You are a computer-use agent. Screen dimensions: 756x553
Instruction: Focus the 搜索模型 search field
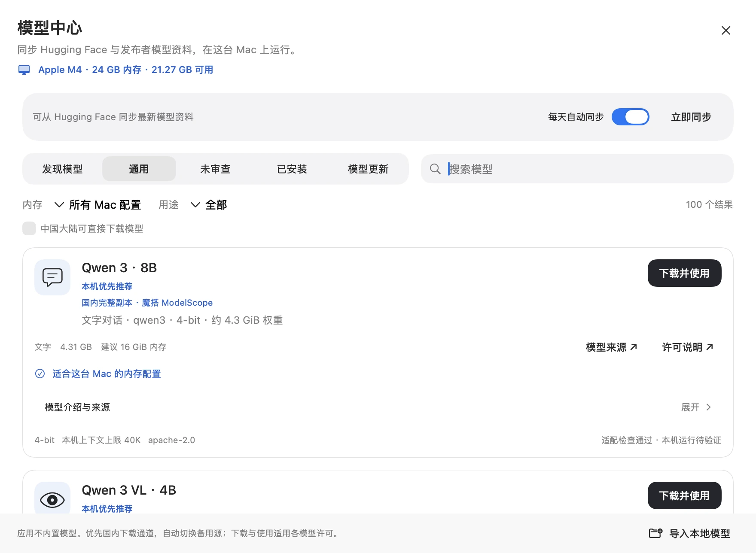point(577,169)
